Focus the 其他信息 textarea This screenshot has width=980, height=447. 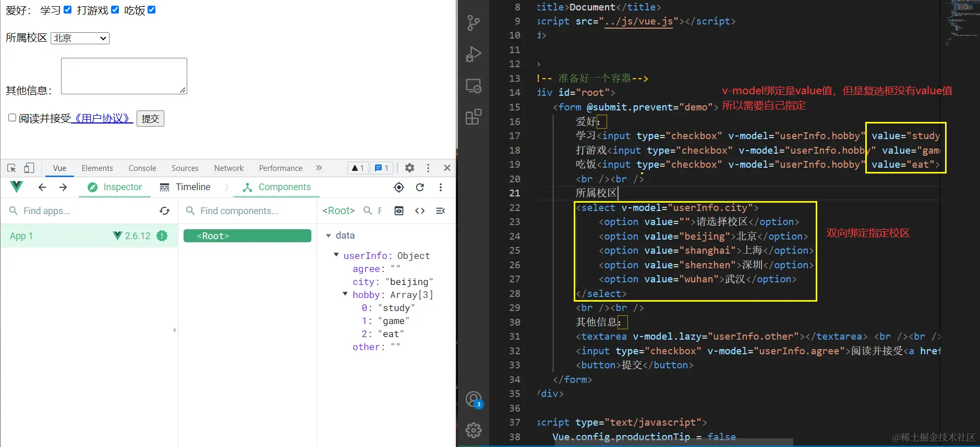point(124,76)
